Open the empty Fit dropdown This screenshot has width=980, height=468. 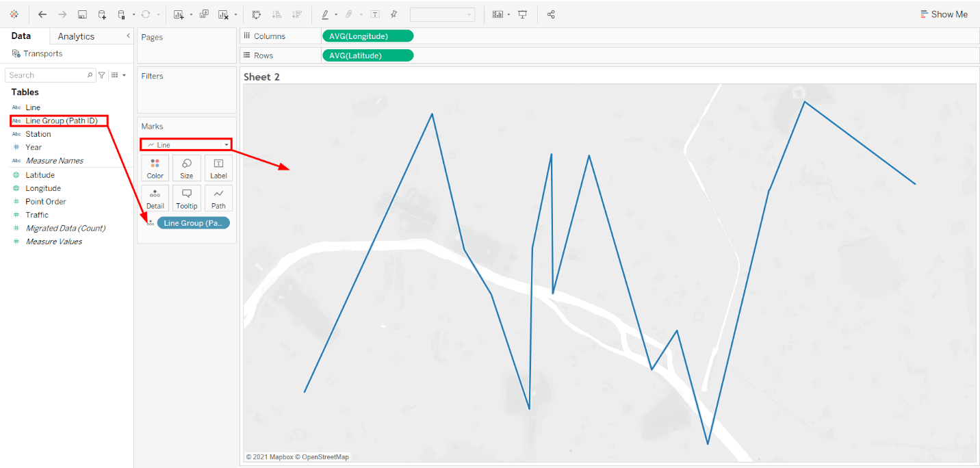pos(442,14)
